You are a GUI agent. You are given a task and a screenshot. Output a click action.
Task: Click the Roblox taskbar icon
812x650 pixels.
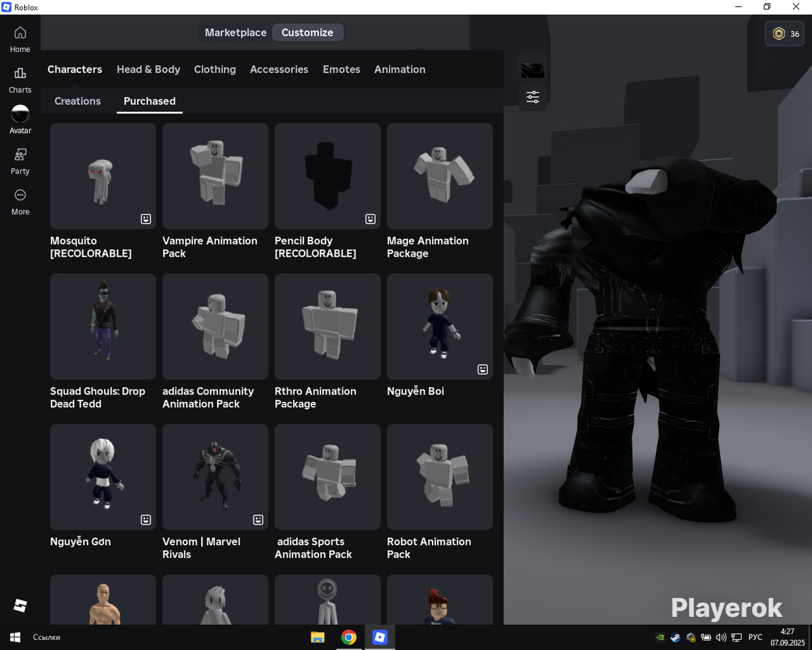(x=380, y=638)
